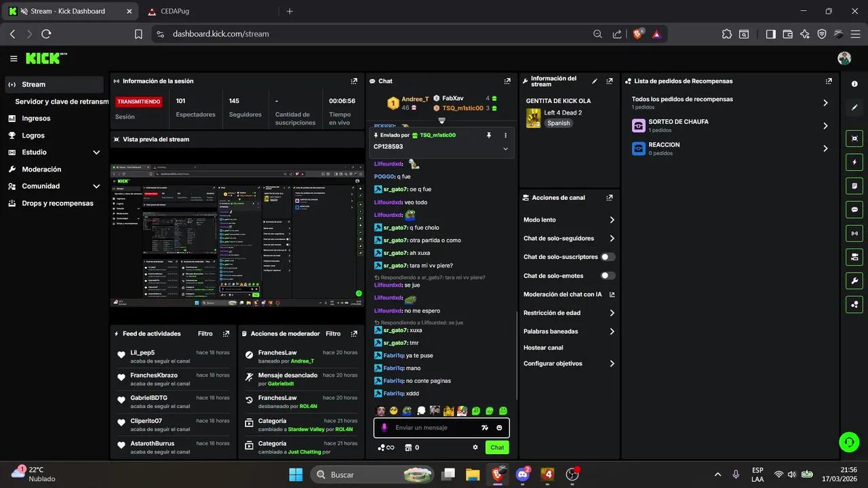This screenshot has width=868, height=488.
Task: Enable Chat de solo-emotes switch
Action: [x=608, y=276]
